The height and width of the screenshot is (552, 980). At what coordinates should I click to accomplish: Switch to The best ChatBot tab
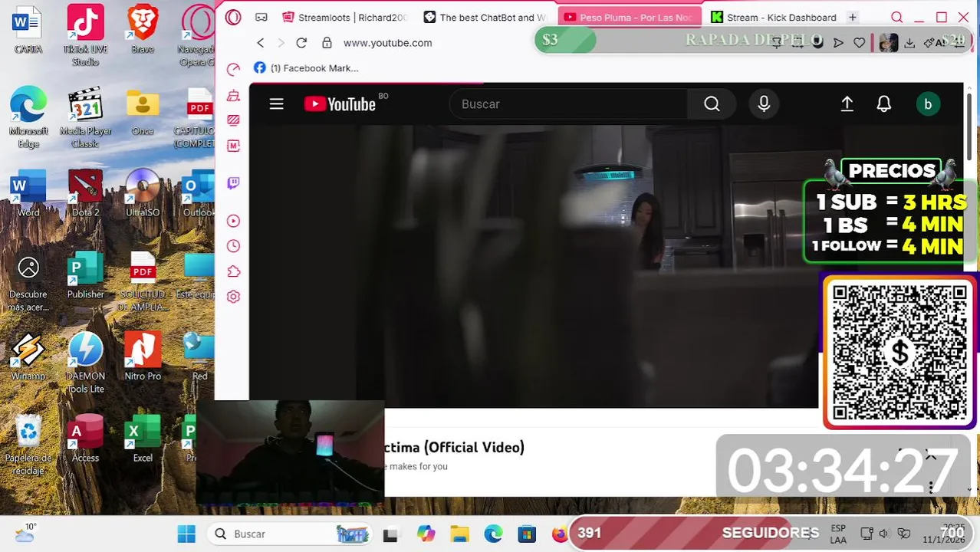(x=485, y=17)
